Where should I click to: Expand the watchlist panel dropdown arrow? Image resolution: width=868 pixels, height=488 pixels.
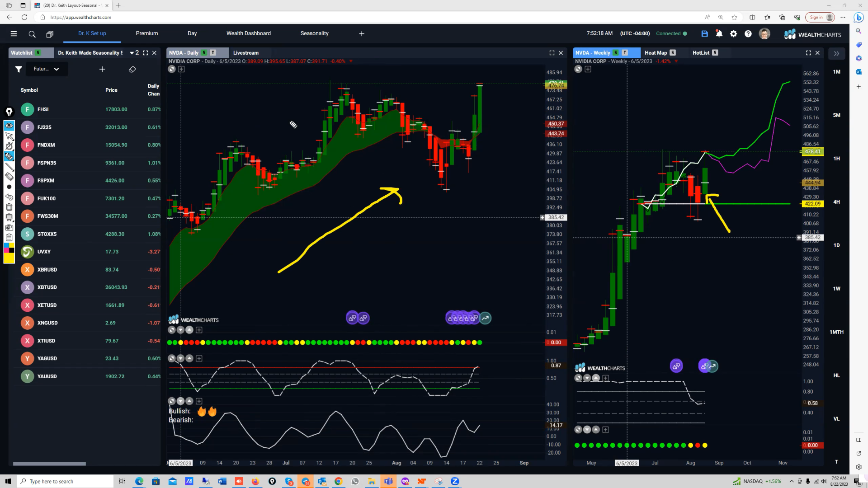click(132, 53)
